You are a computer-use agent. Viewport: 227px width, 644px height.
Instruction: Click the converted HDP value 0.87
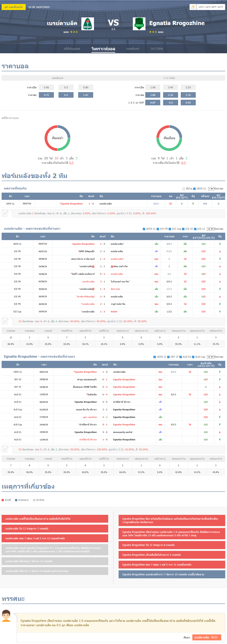[153, 103]
